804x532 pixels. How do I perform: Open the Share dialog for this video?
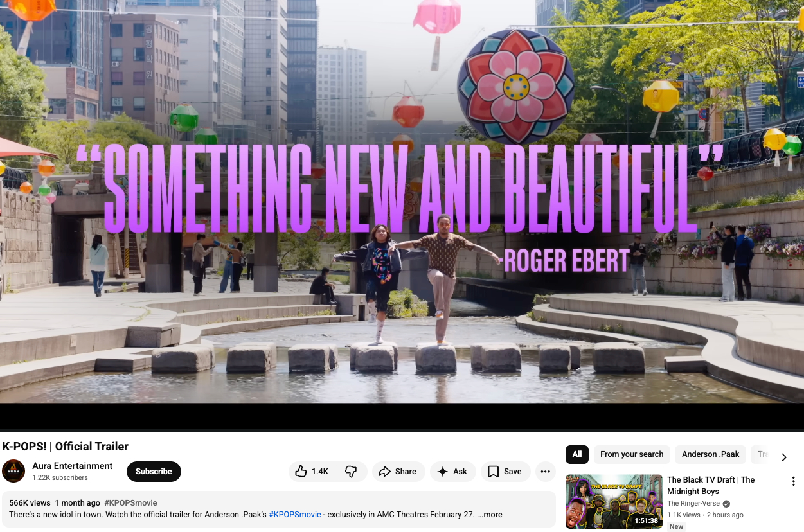pos(397,472)
